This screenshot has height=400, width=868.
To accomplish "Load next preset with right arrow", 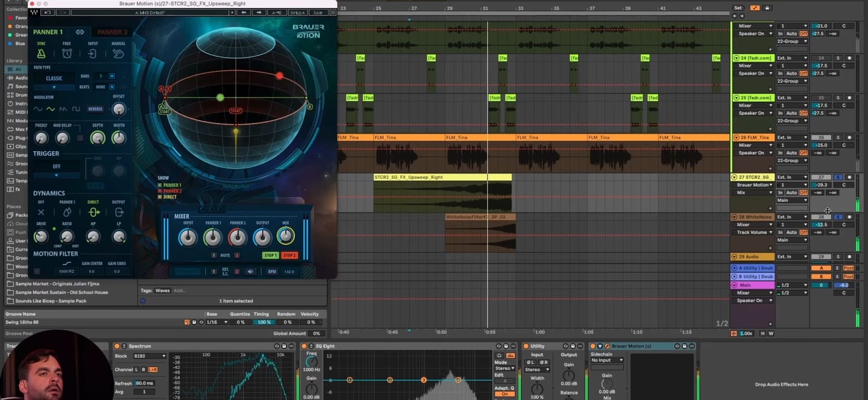I will [x=259, y=12].
